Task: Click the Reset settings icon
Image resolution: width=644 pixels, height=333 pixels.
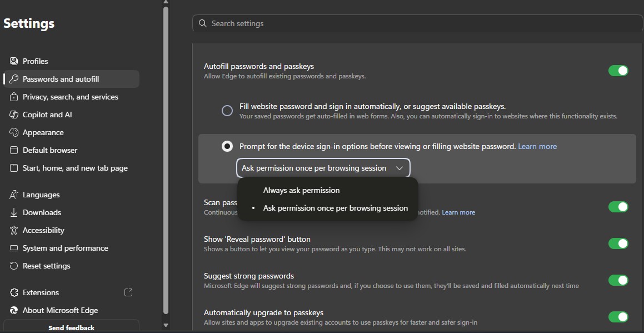Action: point(14,266)
